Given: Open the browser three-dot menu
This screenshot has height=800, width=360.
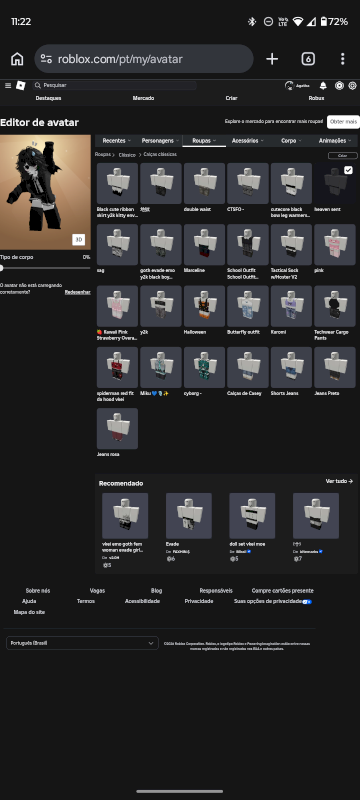Looking at the screenshot, I should 343,59.
